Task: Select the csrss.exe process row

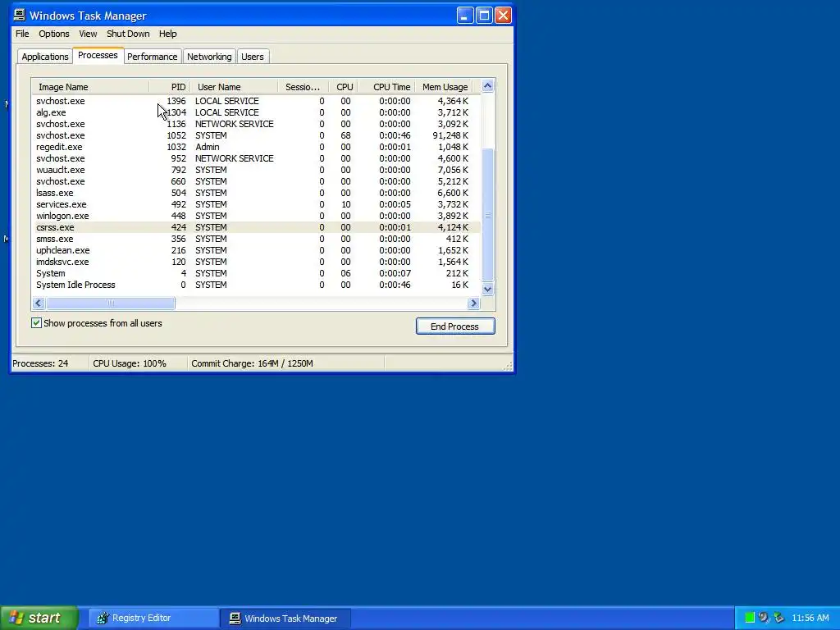Action: pyautogui.click(x=256, y=227)
